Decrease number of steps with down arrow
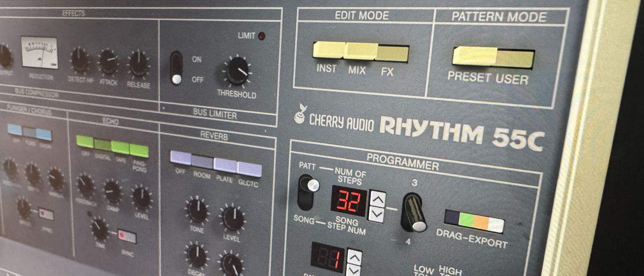The height and width of the screenshot is (276, 644). 376,214
